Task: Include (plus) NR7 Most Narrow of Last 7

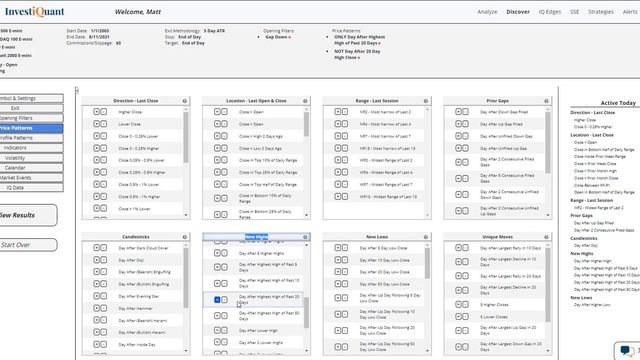Action: (338, 136)
